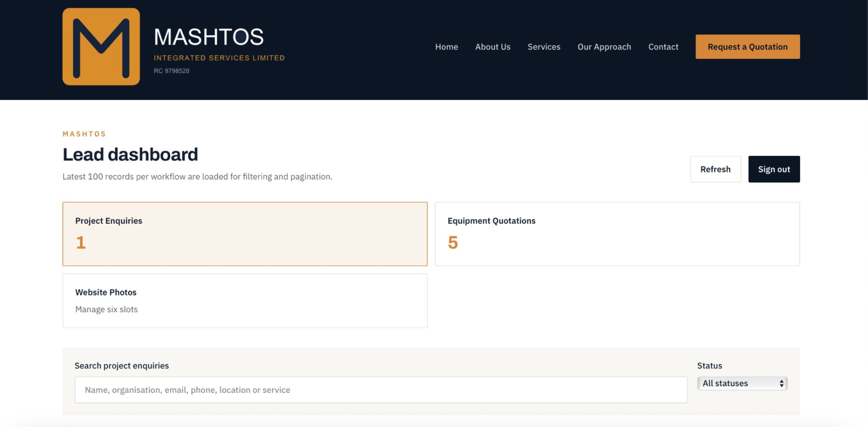Go to About Us page
Viewport: 868px width, 427px height.
(492, 47)
